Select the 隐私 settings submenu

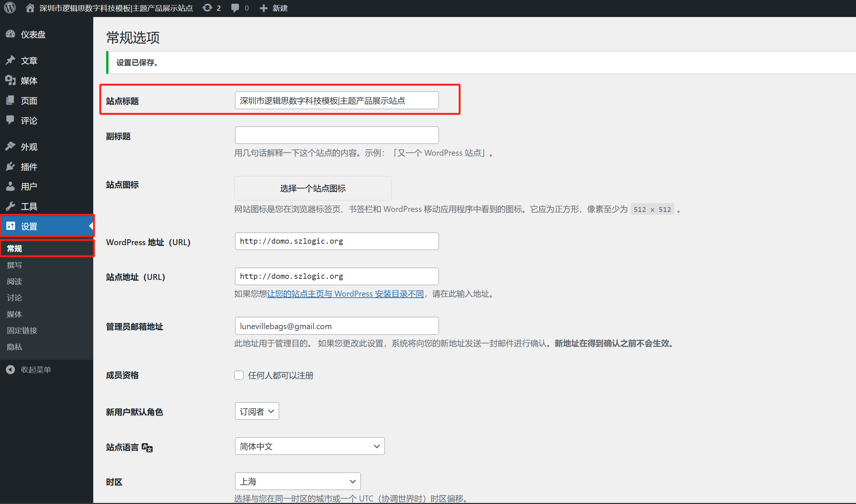point(14,347)
